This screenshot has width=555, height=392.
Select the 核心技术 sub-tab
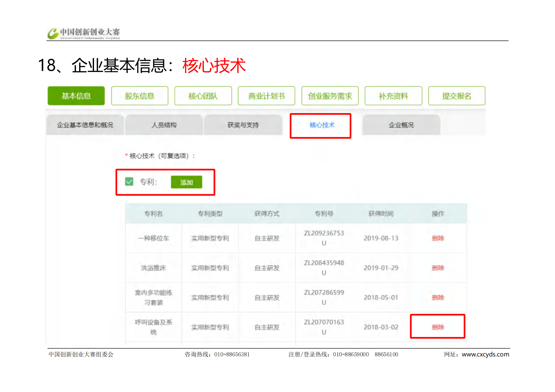322,125
